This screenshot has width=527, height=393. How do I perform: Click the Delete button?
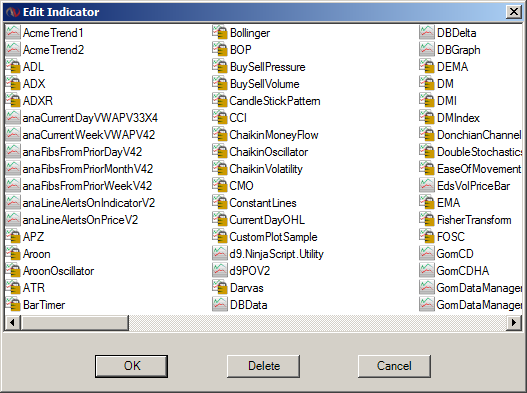pos(264,366)
